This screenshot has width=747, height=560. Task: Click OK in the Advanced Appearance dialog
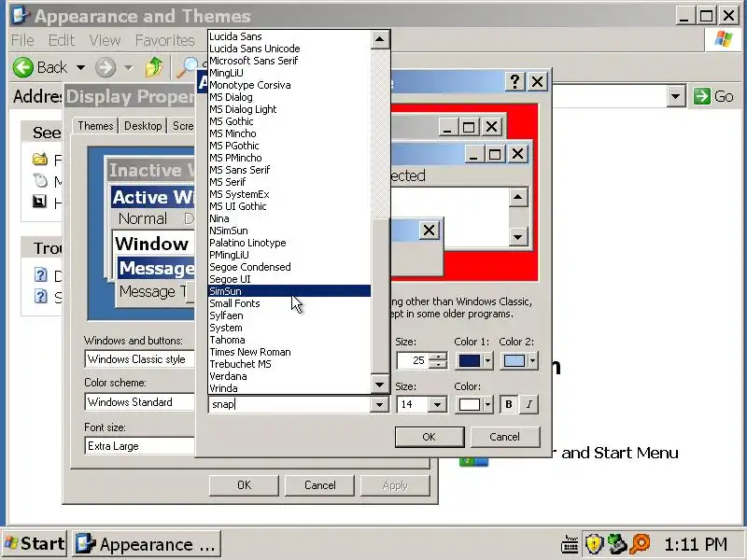(x=430, y=437)
